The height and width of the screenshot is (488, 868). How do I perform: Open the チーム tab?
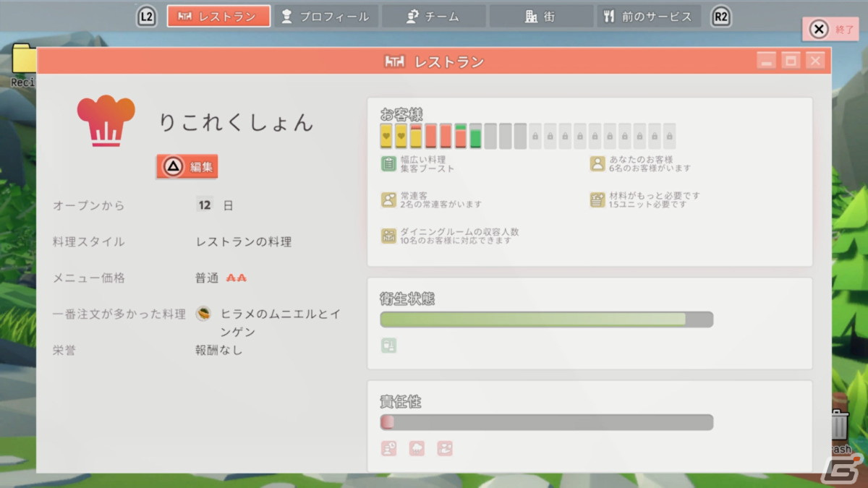point(433,17)
